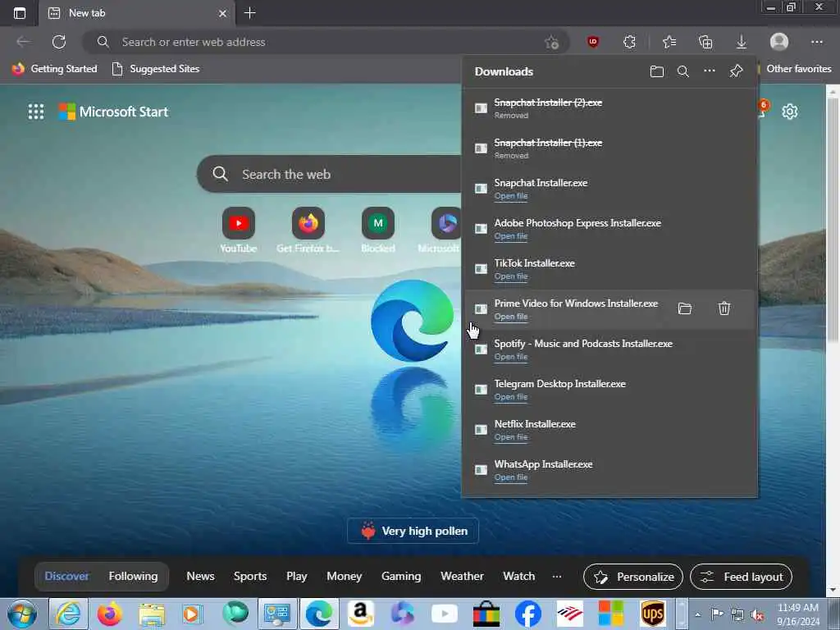Open the Sports feed tab
Viewport: 840px width, 630px height.
[x=250, y=577]
